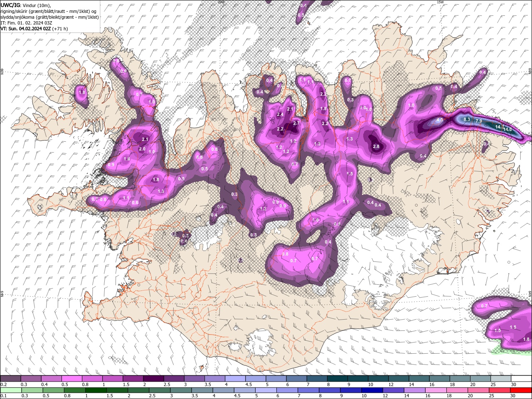Click the pale mint swatch starting the rain scale
This screenshot has height=399, width=532.
pyautogui.click(x=10, y=390)
